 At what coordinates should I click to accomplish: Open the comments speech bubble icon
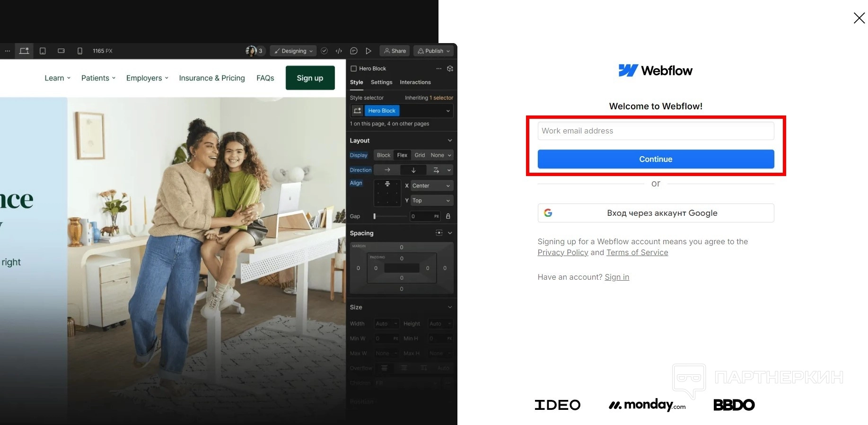[x=353, y=51]
